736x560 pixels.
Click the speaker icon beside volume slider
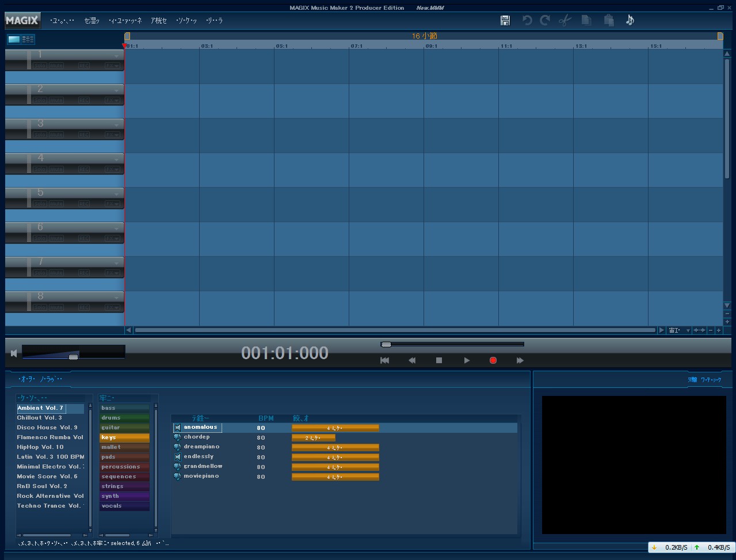[x=14, y=353]
